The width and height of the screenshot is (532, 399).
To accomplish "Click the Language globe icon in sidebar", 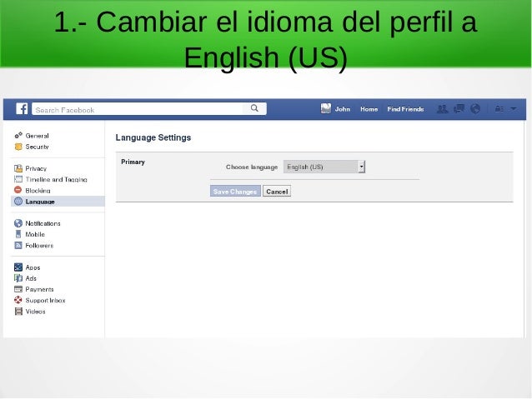I will pos(18,201).
